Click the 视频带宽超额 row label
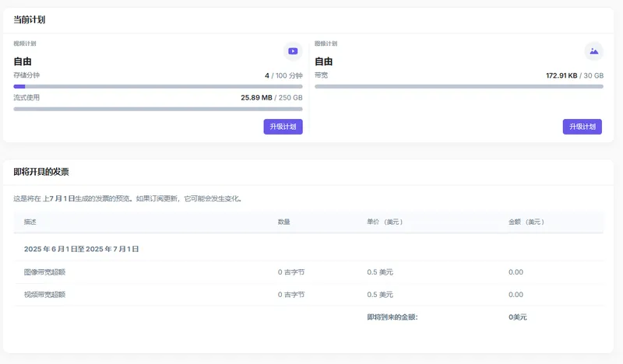Image resolution: width=623 pixels, height=364 pixels. (x=44, y=295)
